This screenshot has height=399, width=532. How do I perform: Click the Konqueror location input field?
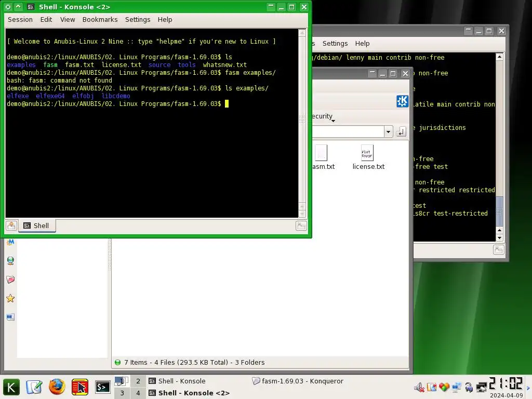coord(348,131)
